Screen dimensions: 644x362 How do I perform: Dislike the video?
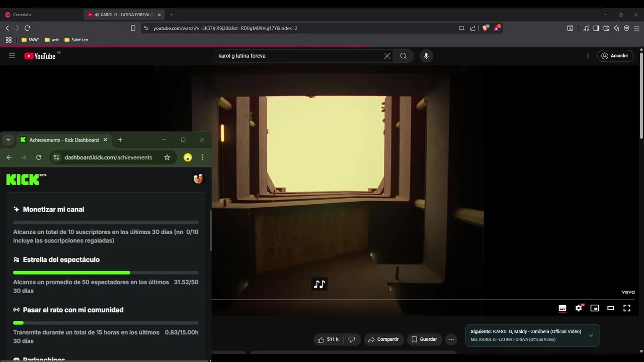pyautogui.click(x=352, y=339)
